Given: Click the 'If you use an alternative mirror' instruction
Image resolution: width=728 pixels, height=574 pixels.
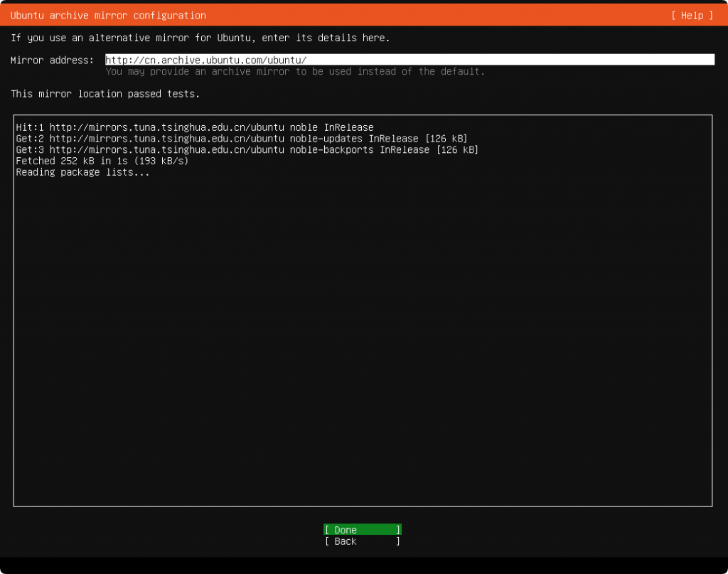Looking at the screenshot, I should pos(200,38).
